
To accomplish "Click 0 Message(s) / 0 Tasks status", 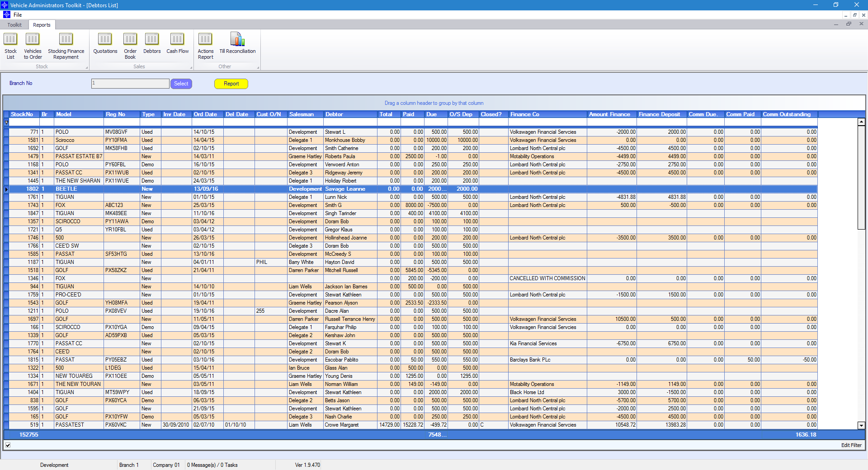I will pyautogui.click(x=212, y=465).
